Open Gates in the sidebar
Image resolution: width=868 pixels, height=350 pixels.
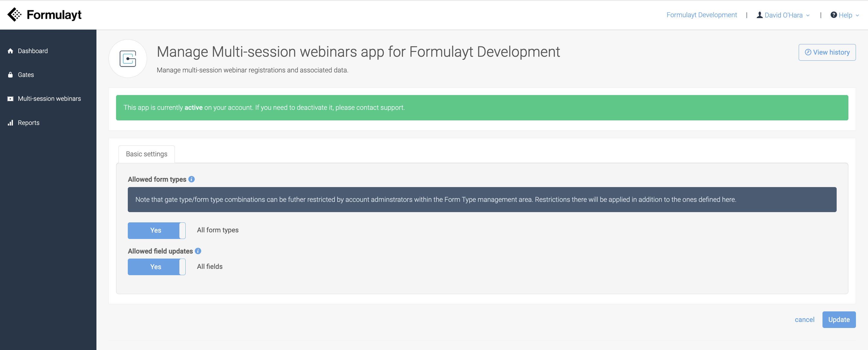26,75
